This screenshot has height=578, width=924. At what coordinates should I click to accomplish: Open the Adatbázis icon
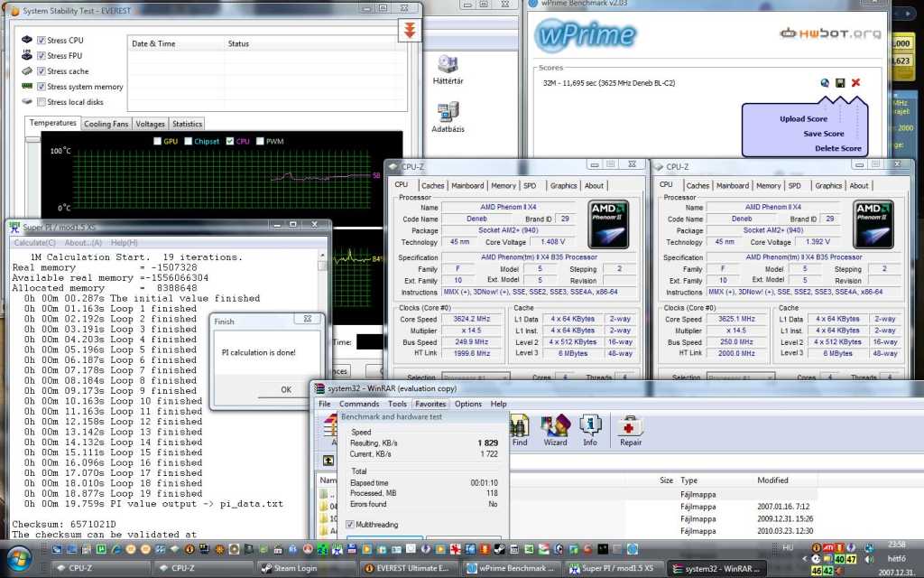[x=448, y=117]
